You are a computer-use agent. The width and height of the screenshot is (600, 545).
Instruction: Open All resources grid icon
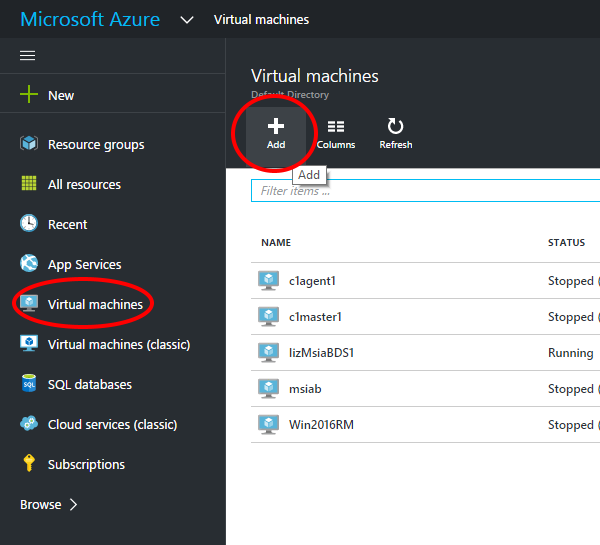tap(29, 184)
